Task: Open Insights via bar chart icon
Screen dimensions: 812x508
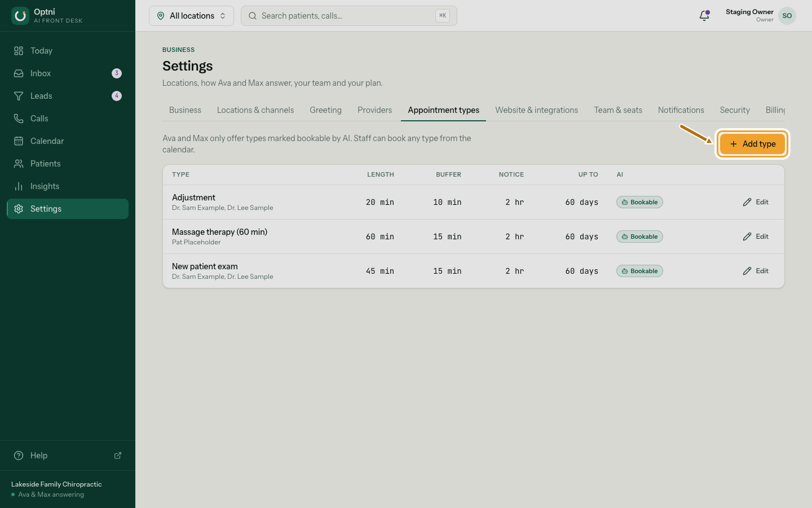Action: click(x=19, y=186)
